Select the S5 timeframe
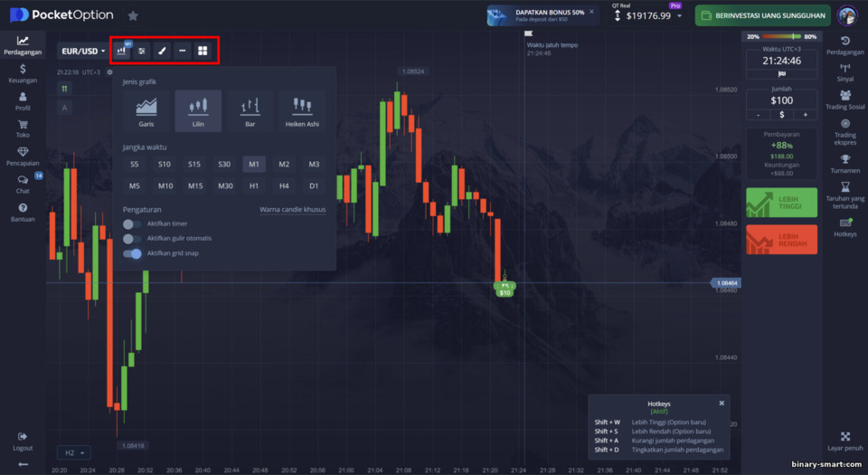This screenshot has height=475, width=868. [135, 165]
